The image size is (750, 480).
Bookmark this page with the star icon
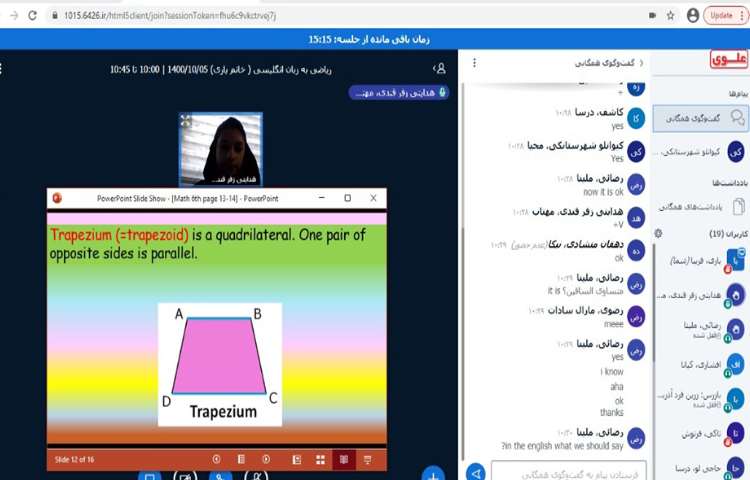(670, 15)
